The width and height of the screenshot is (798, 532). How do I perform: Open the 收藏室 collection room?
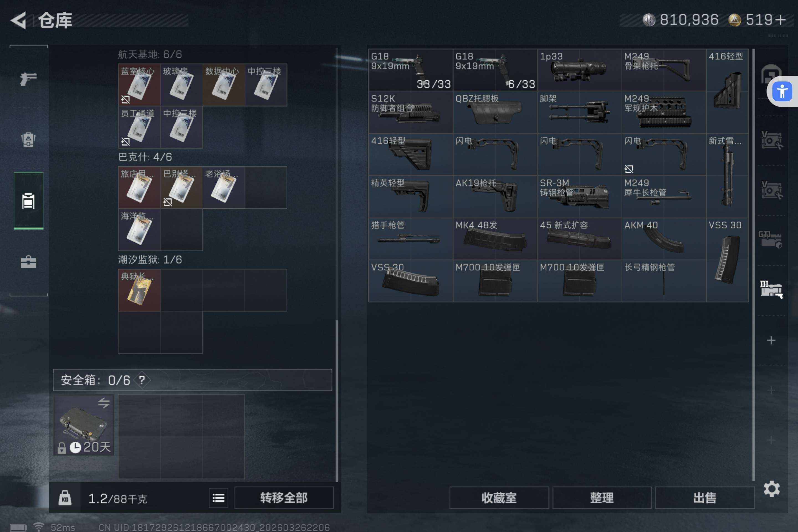(x=499, y=498)
